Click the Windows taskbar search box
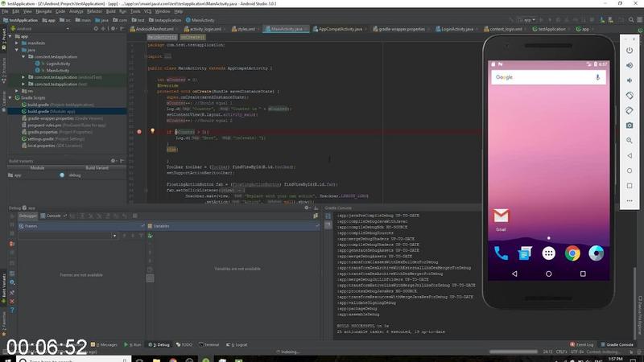644x362 pixels. pos(74,360)
